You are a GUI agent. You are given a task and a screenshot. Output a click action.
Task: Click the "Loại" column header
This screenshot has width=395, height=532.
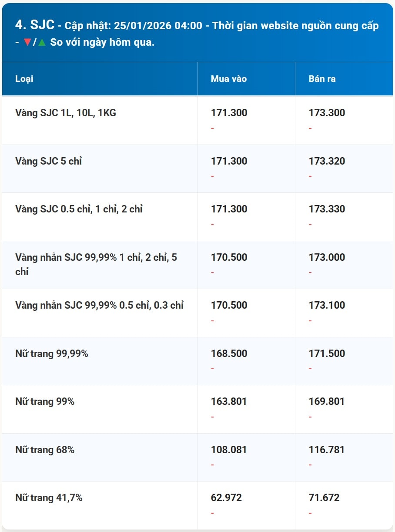pyautogui.click(x=24, y=79)
